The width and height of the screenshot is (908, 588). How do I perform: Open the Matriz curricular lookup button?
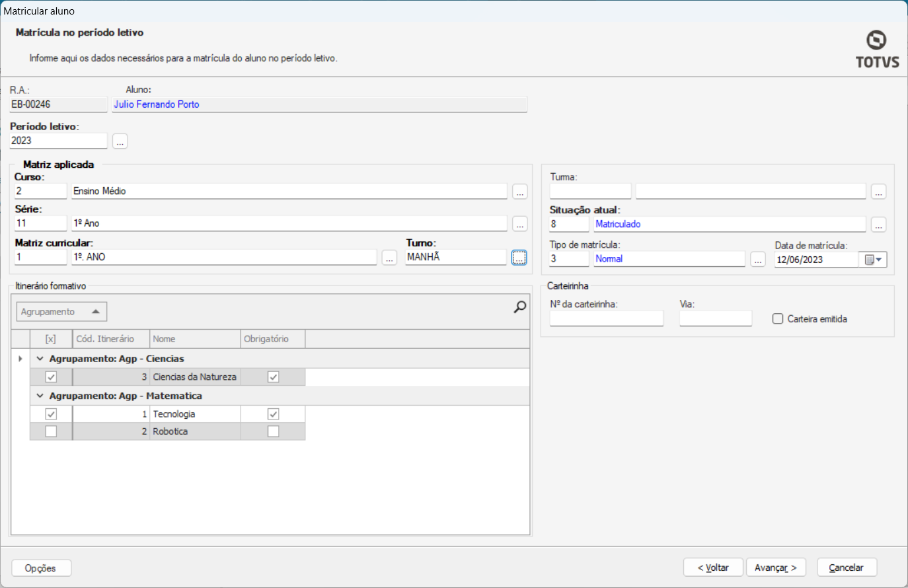pyautogui.click(x=389, y=258)
